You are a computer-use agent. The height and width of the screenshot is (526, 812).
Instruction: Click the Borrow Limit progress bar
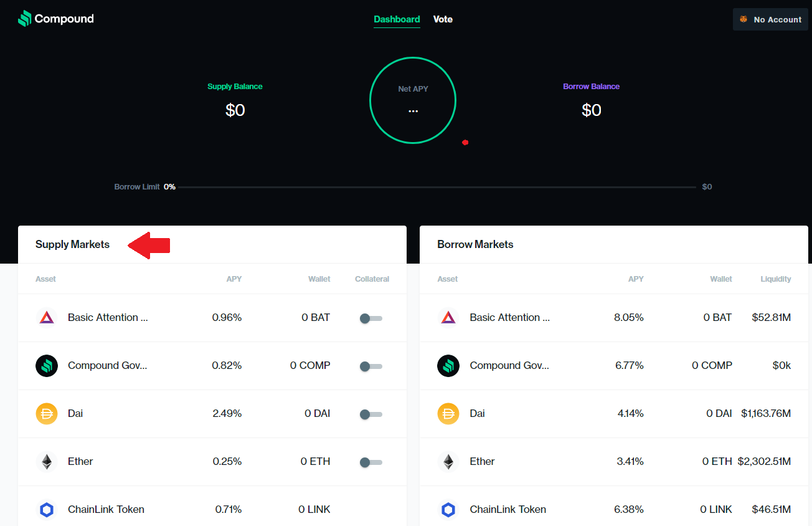click(436, 187)
